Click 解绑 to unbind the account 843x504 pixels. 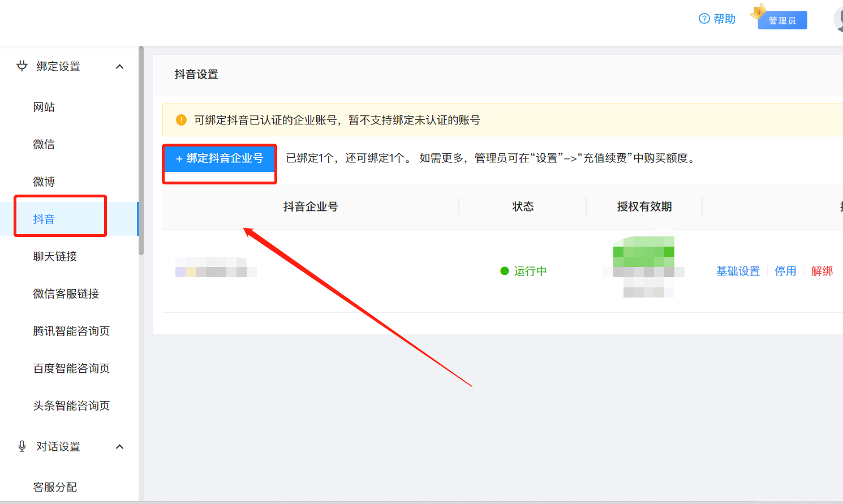(822, 271)
